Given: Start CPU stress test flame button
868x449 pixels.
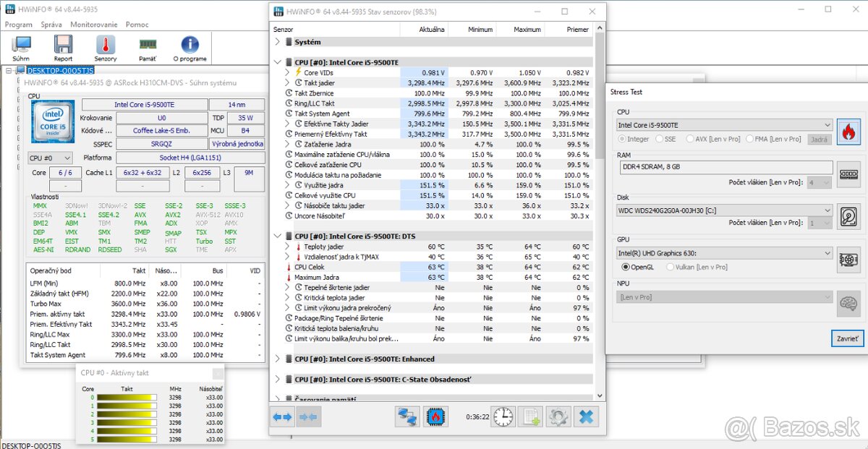Looking at the screenshot, I should (x=848, y=132).
